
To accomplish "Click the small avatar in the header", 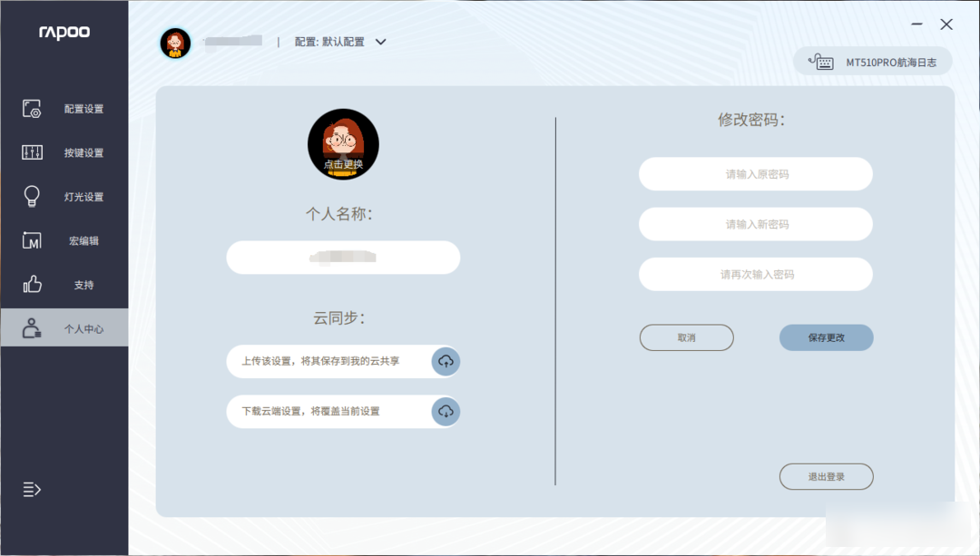I will [x=176, y=44].
